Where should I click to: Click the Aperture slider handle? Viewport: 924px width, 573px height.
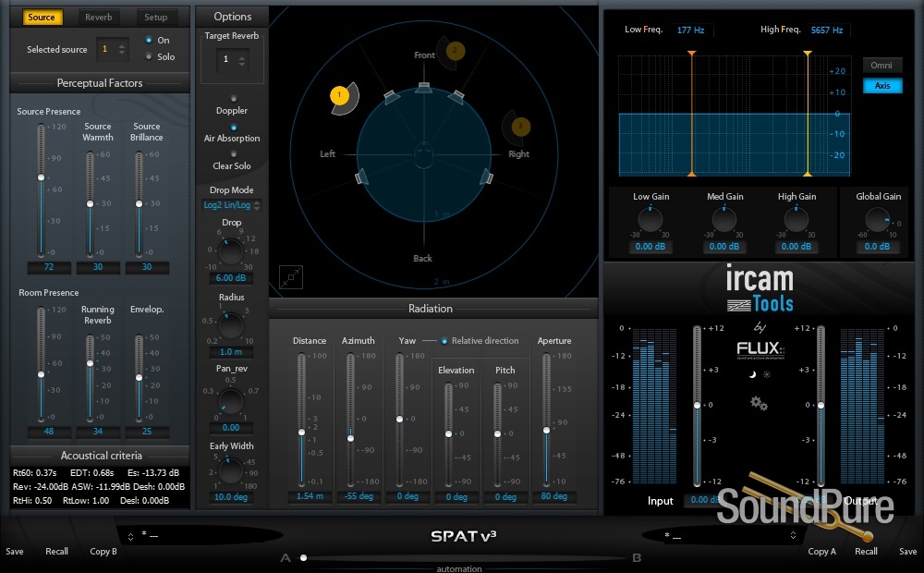tap(546, 431)
